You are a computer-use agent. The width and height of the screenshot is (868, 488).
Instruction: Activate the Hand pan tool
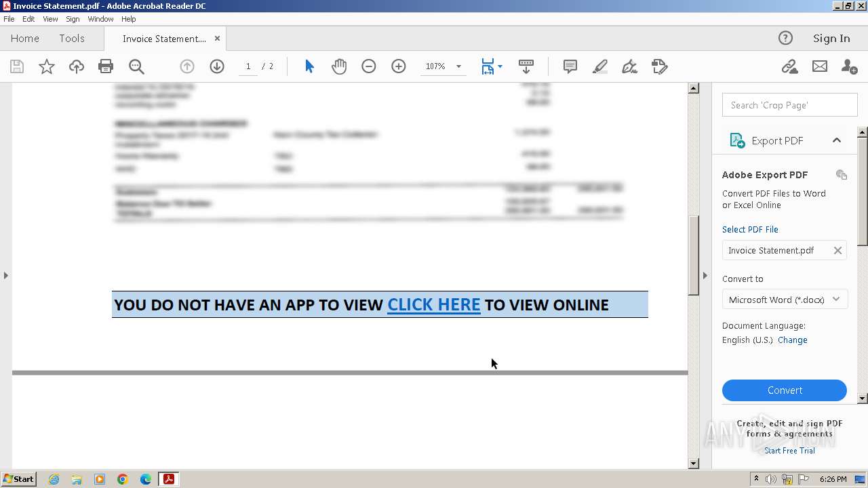coord(339,66)
